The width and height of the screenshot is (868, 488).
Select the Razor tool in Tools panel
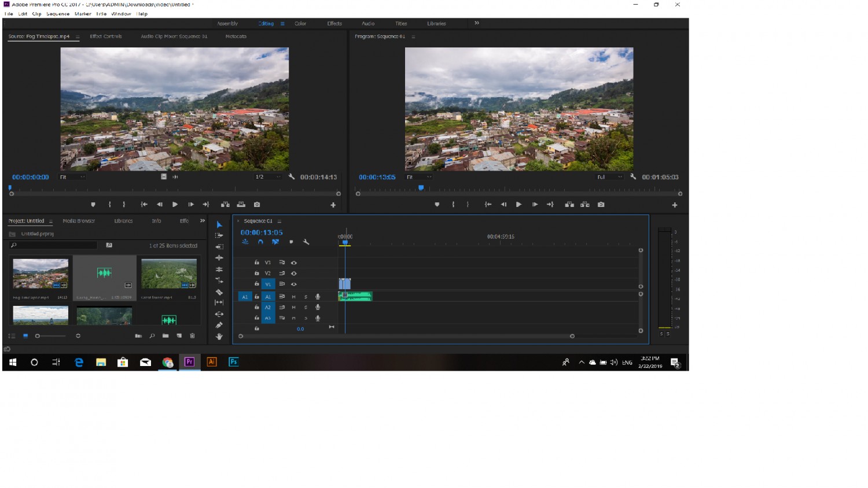pyautogui.click(x=219, y=292)
